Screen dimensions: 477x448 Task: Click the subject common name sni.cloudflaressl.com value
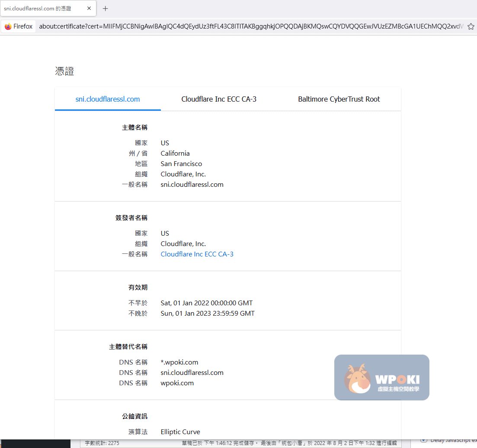(192, 185)
